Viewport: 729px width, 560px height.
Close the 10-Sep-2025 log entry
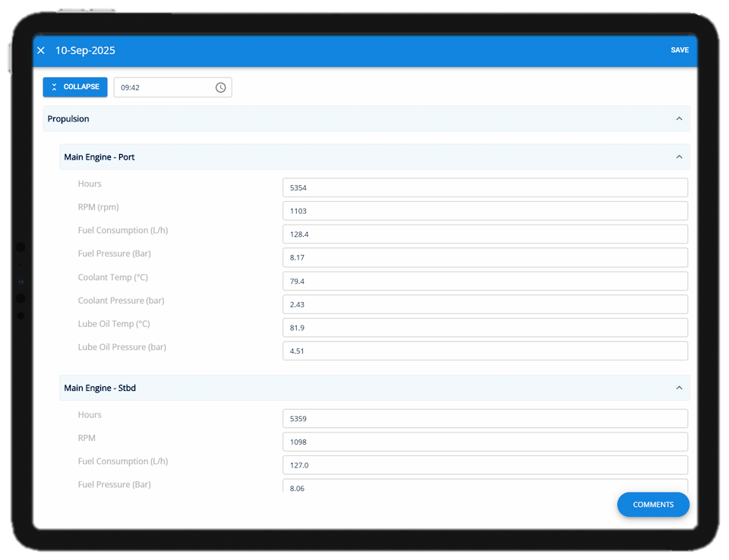41,50
